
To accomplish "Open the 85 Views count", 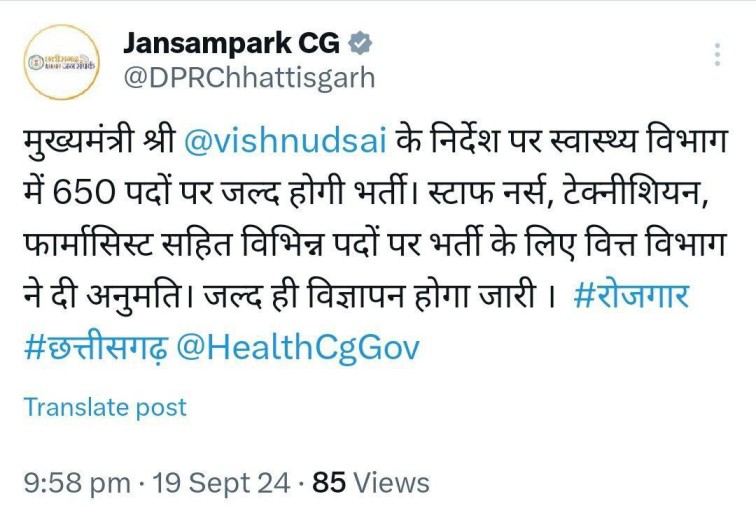I will tap(371, 483).
